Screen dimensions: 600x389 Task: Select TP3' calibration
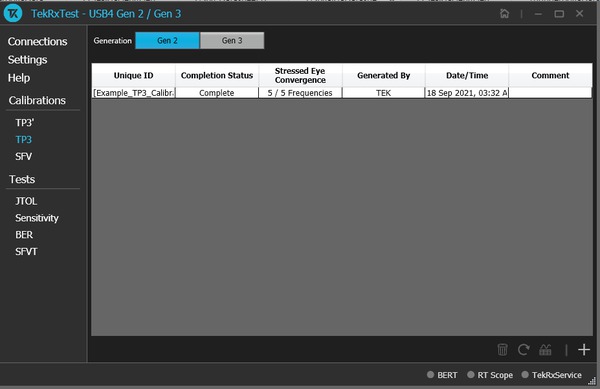(24, 123)
